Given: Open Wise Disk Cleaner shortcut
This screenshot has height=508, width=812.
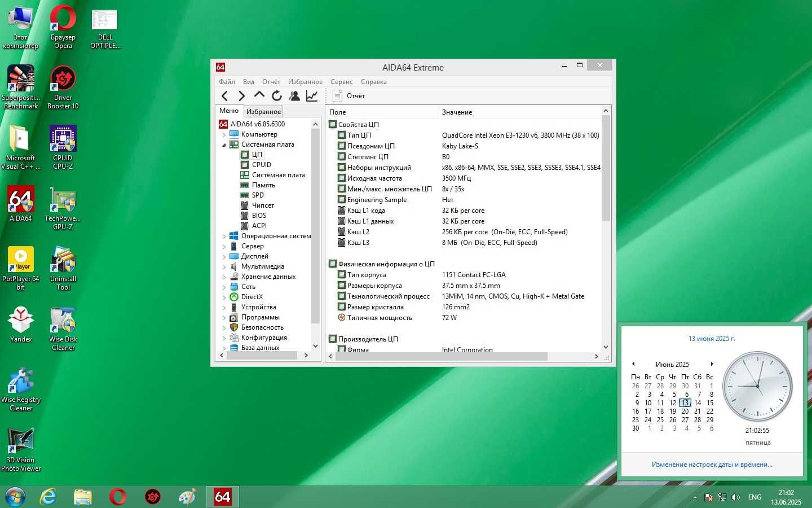Looking at the screenshot, I should (63, 329).
